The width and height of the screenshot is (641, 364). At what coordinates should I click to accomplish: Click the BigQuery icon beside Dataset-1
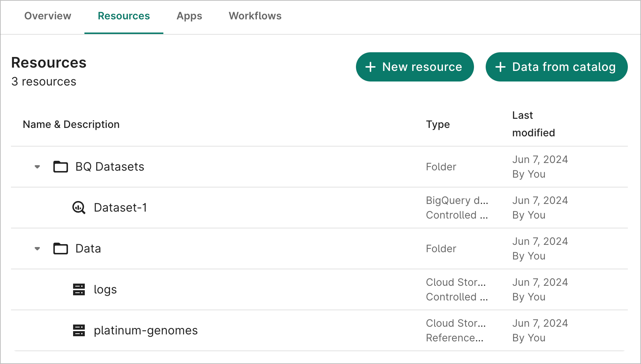[x=79, y=208]
